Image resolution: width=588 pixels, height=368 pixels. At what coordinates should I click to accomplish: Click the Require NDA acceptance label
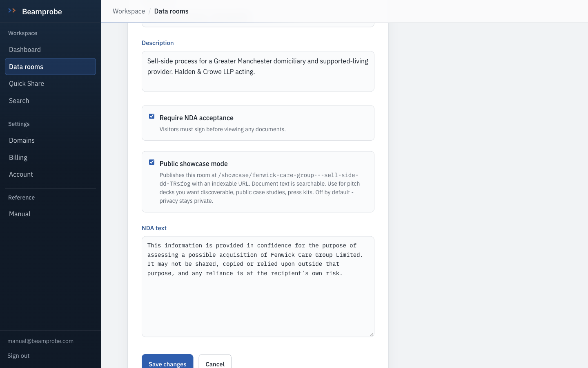point(196,118)
